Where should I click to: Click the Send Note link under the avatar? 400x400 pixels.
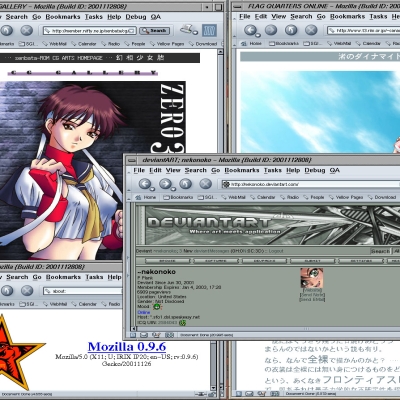312,295
